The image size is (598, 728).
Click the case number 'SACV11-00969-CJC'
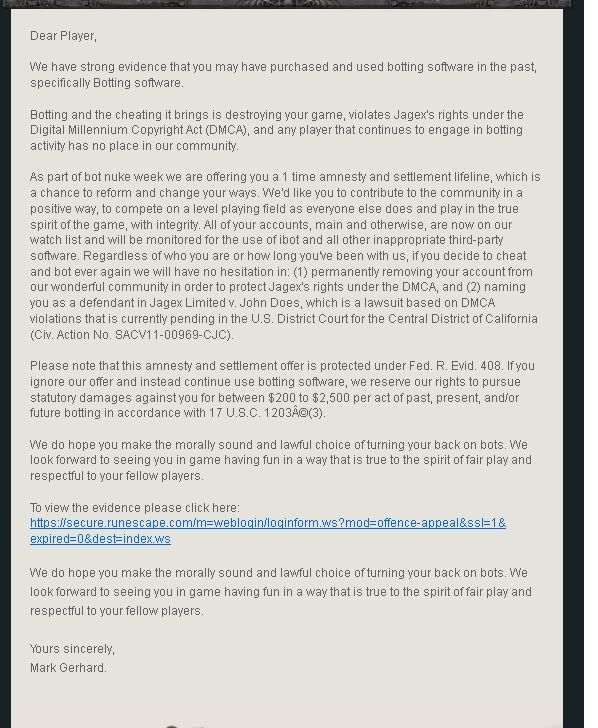[x=172, y=334]
